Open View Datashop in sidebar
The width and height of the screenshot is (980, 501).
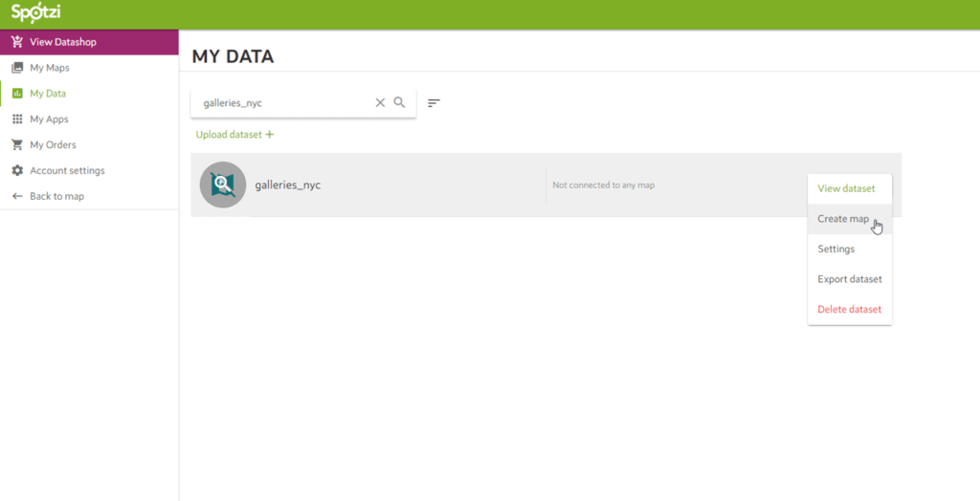click(x=89, y=42)
